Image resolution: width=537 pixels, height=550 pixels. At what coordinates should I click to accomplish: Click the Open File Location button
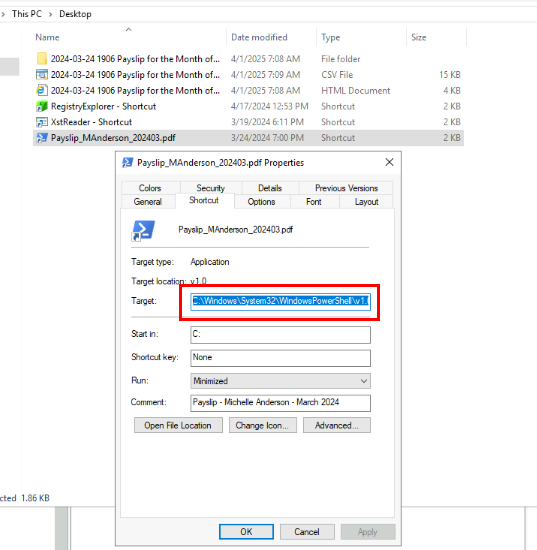[x=178, y=425]
